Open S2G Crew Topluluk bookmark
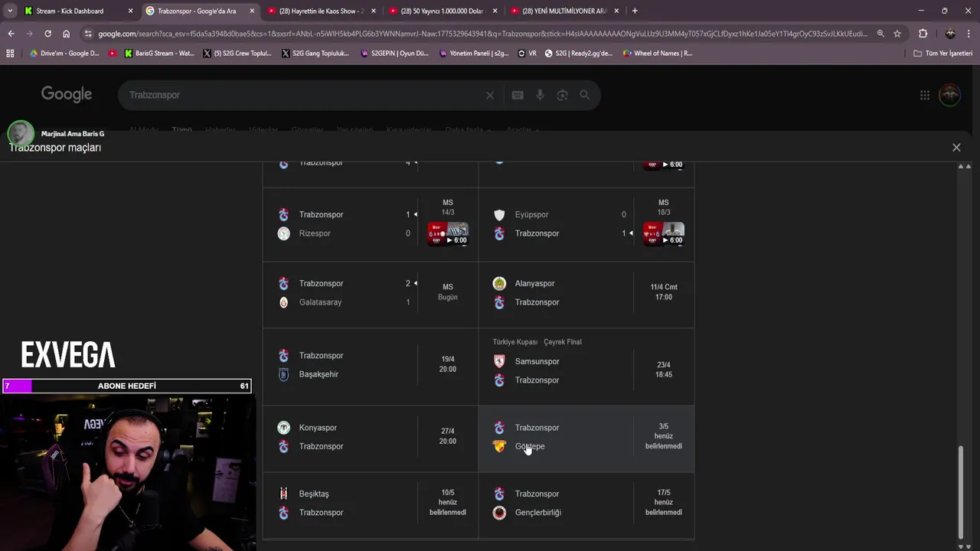 point(237,54)
